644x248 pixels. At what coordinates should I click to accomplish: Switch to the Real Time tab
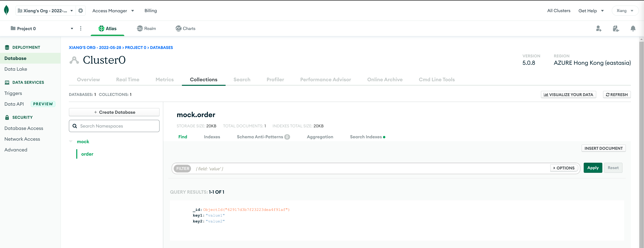pos(127,80)
